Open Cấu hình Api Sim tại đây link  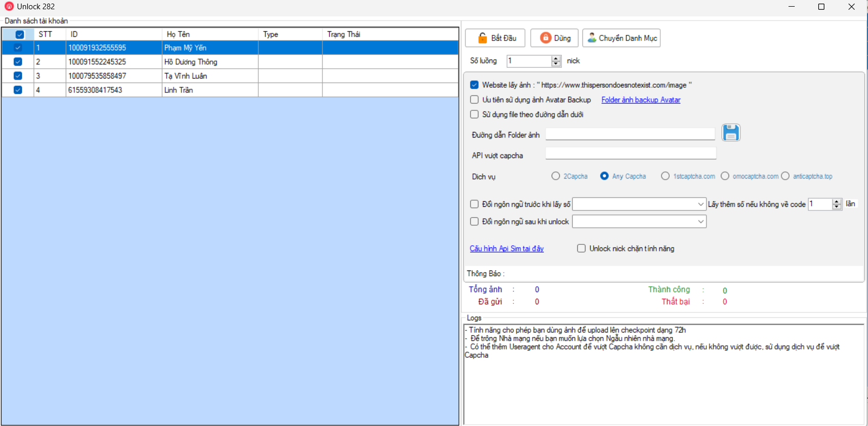click(507, 248)
